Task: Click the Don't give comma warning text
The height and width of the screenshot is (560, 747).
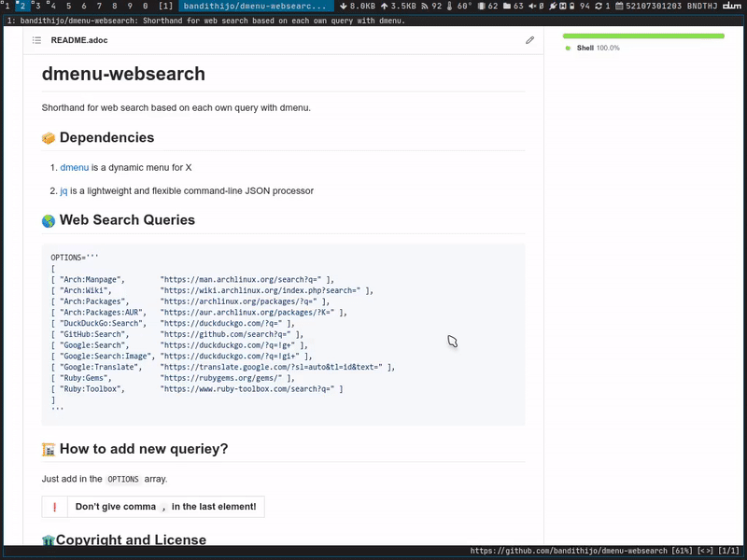Action: coord(165,507)
